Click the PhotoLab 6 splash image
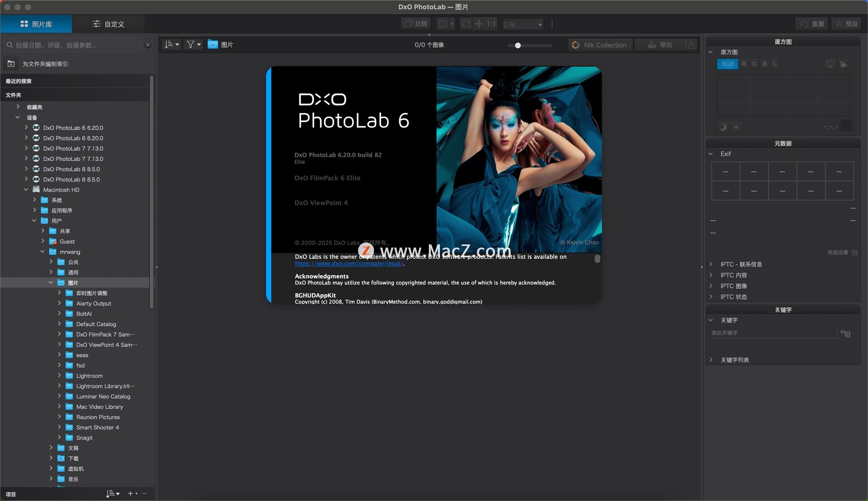Screen dimensions: 868x501 coord(519,159)
